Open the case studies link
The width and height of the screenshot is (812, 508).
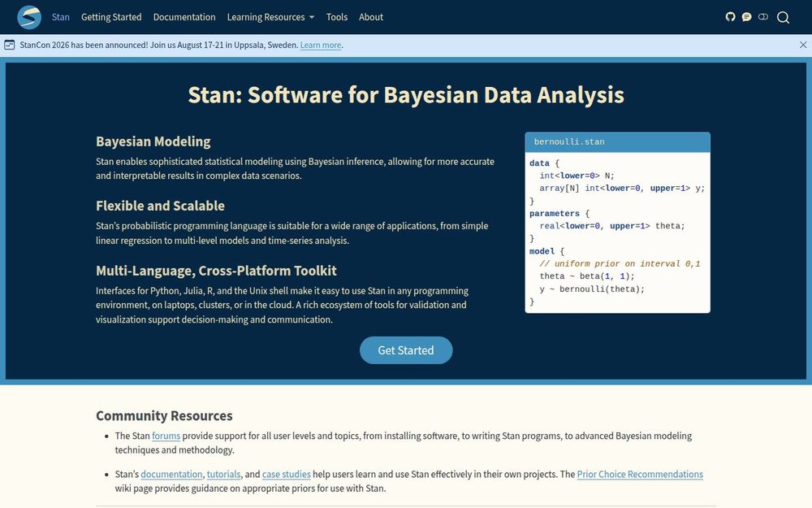pyautogui.click(x=287, y=475)
